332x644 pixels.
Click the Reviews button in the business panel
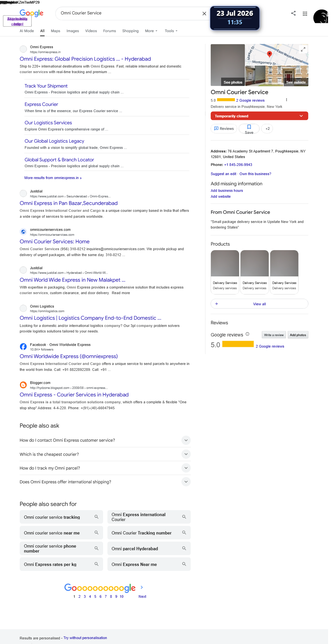pyautogui.click(x=224, y=129)
